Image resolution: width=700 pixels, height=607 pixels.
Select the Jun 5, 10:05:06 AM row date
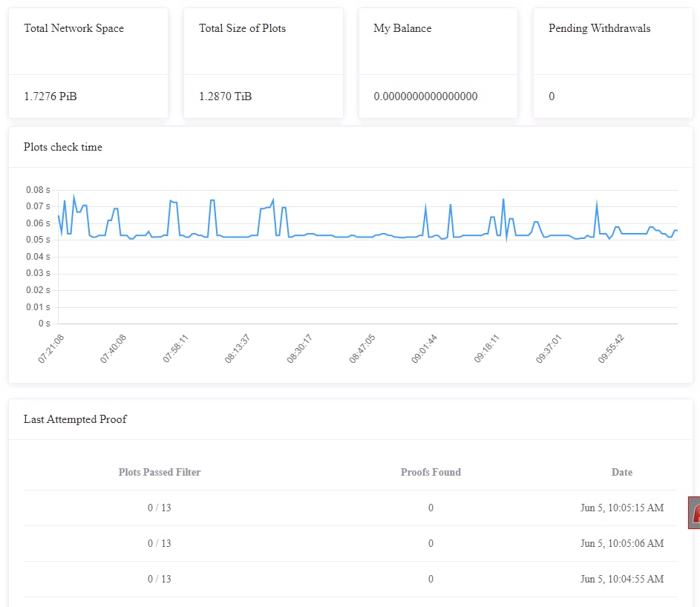pos(622,543)
